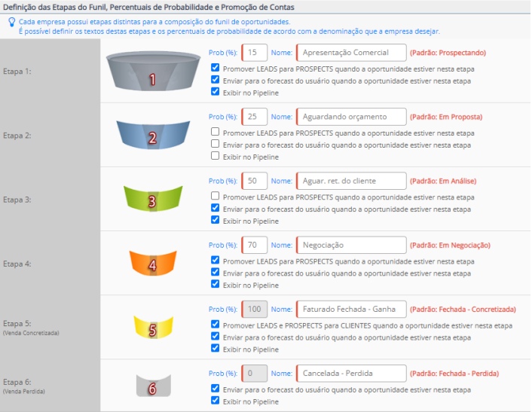The height and width of the screenshot is (412, 532).
Task: Edit the Faturado Fechada - Ganha name field
Action: click(x=351, y=309)
